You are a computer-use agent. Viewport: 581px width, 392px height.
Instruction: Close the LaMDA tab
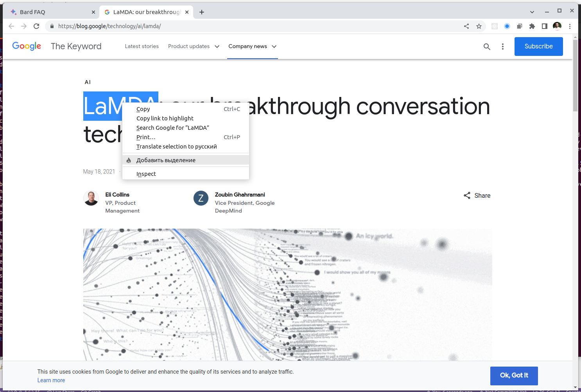click(x=187, y=12)
